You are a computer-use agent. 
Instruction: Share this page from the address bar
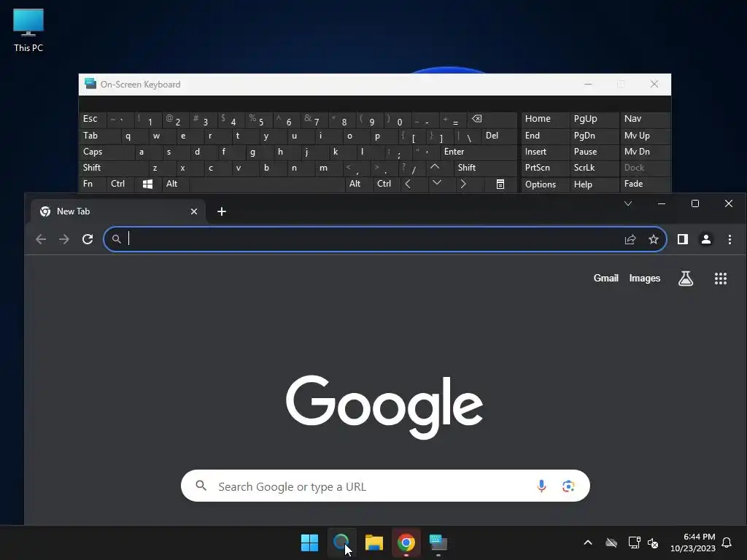[630, 239]
